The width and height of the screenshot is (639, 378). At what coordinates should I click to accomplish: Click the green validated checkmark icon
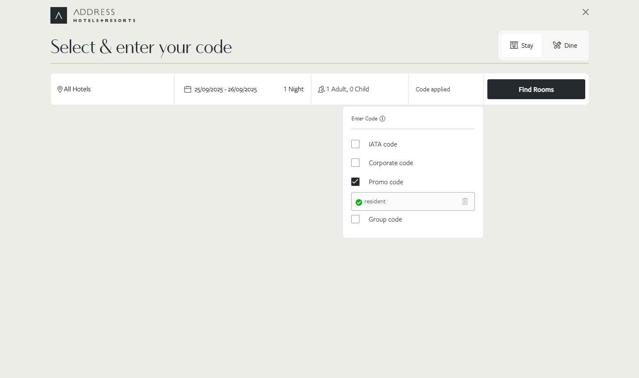coord(359,202)
